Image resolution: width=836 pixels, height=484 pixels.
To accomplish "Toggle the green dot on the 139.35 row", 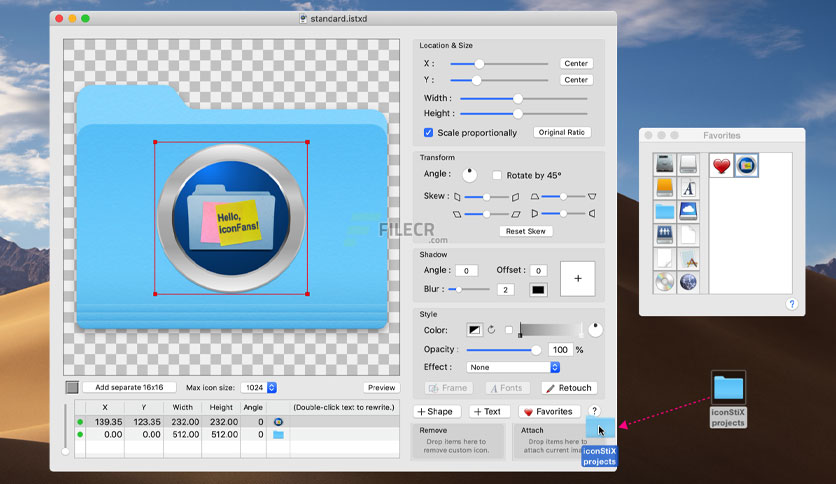I will pyautogui.click(x=80, y=422).
